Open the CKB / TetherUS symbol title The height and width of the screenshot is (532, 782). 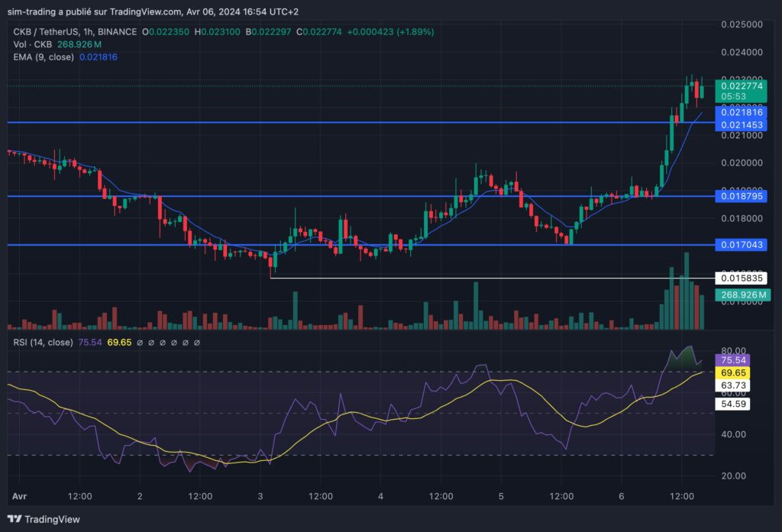75,32
